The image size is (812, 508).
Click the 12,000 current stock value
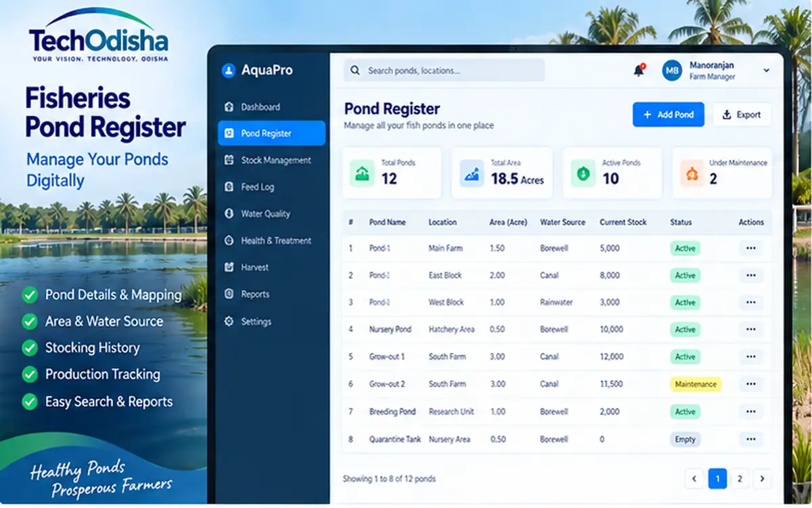[612, 357]
